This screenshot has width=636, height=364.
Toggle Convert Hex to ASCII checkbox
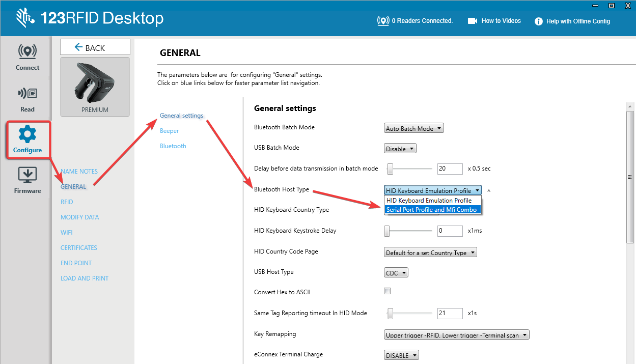point(387,291)
